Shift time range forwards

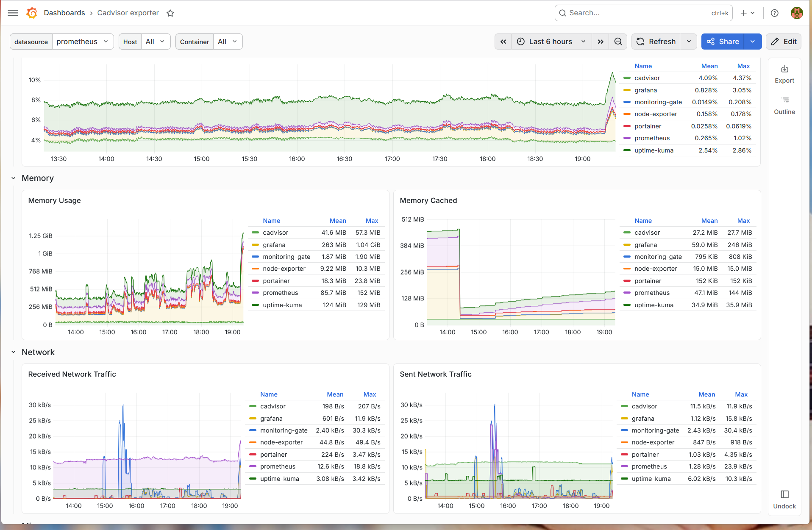click(601, 42)
